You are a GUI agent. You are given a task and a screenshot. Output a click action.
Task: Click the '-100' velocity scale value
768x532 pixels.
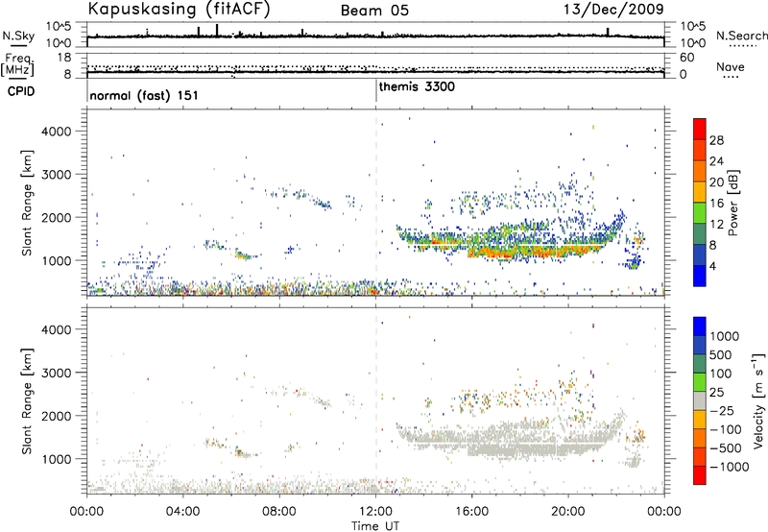click(726, 429)
